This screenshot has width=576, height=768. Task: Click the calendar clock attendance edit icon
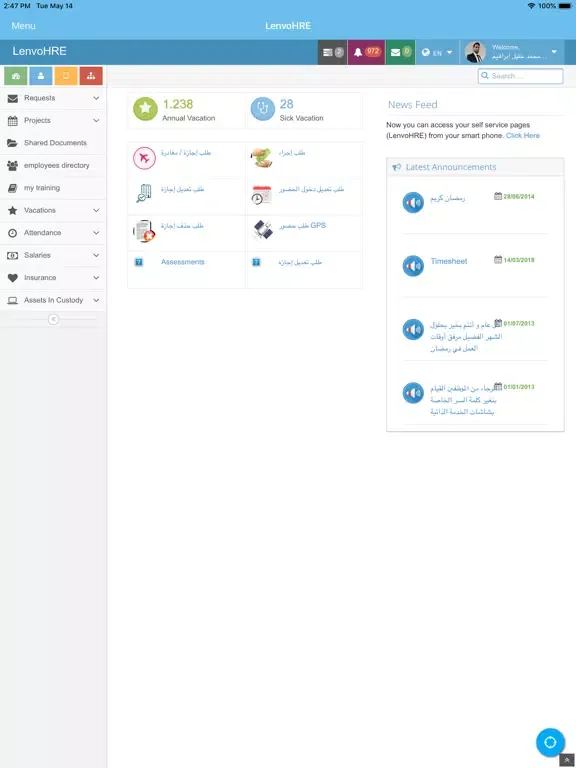point(261,194)
